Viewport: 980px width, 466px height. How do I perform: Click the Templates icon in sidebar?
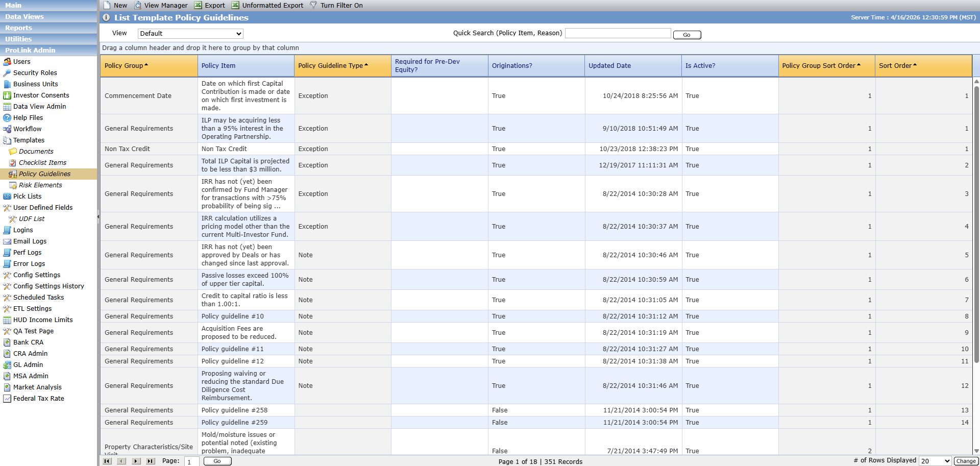click(7, 140)
